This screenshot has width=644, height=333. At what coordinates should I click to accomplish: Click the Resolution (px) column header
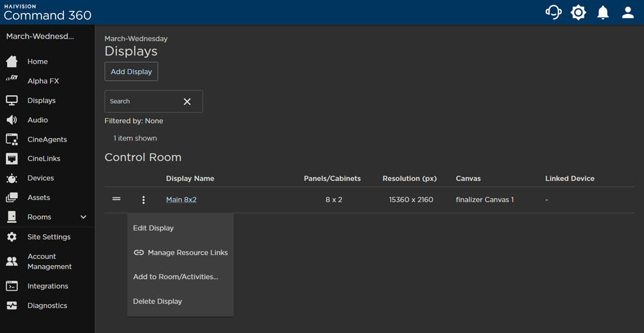click(x=409, y=178)
